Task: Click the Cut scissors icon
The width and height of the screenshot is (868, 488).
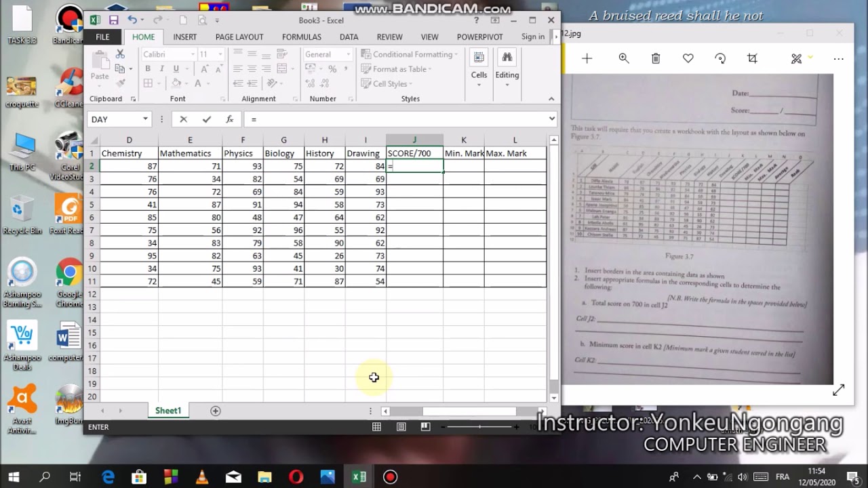Action: [x=121, y=54]
